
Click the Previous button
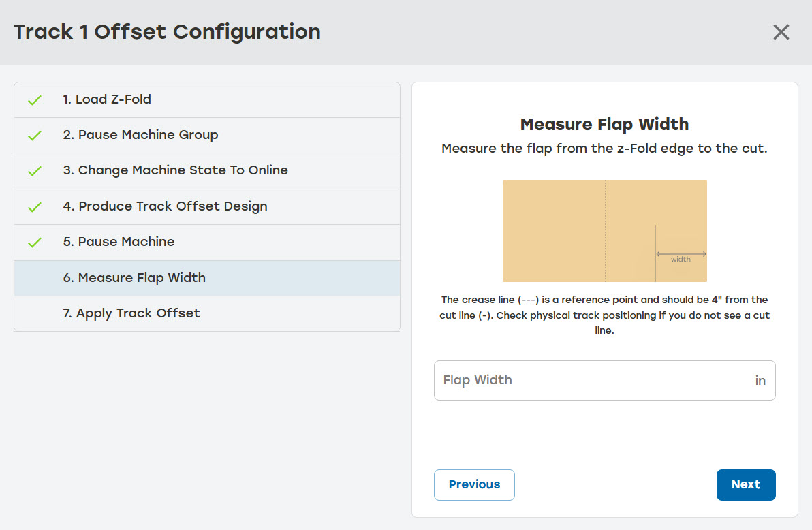[x=474, y=485]
